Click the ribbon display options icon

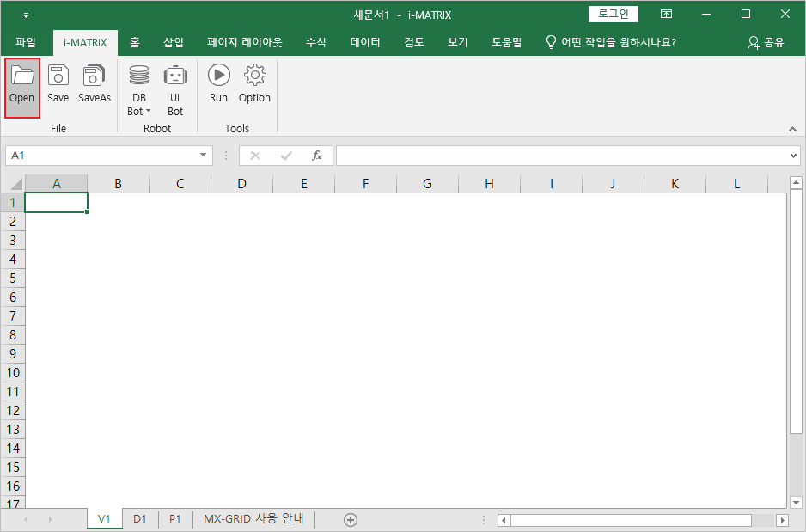point(666,15)
